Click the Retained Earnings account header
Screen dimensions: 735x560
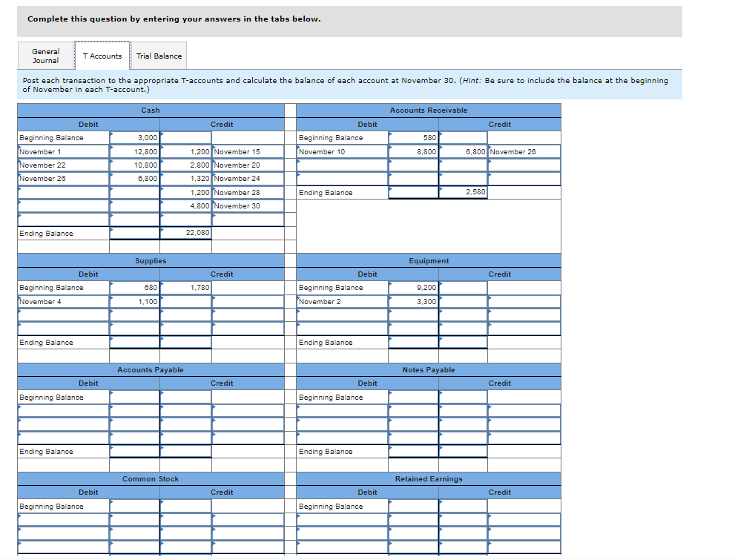pyautogui.click(x=429, y=479)
